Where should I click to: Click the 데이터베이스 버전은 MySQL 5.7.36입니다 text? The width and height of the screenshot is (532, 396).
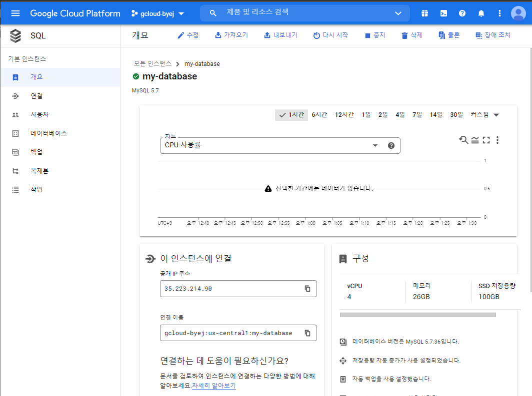pos(405,342)
